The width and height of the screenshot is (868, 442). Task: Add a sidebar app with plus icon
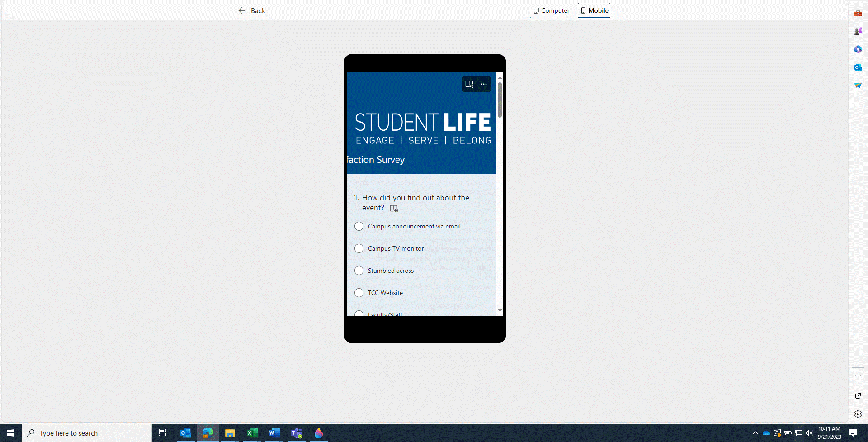point(858,105)
